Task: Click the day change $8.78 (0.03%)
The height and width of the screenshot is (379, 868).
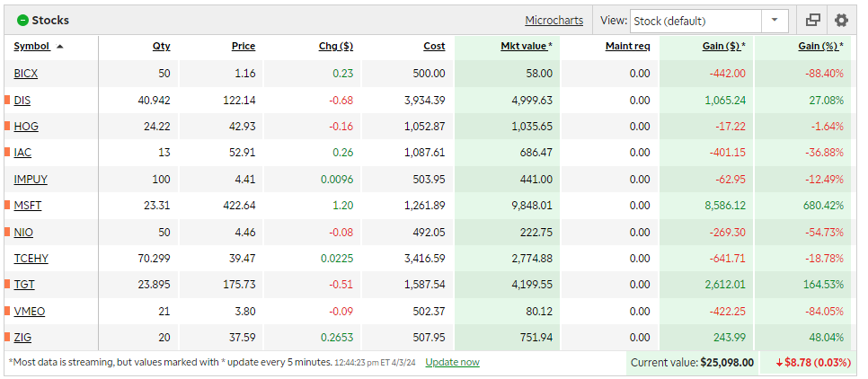Action: pyautogui.click(x=812, y=363)
